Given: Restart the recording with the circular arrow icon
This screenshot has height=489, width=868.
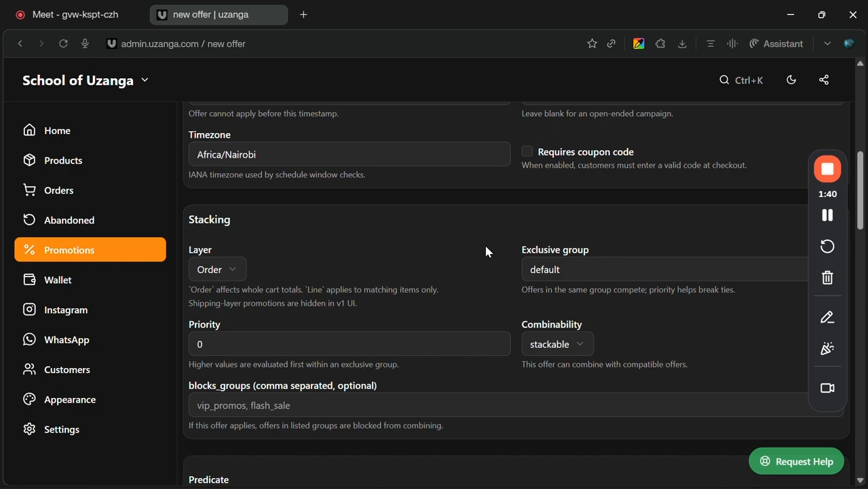Looking at the screenshot, I should [827, 246].
